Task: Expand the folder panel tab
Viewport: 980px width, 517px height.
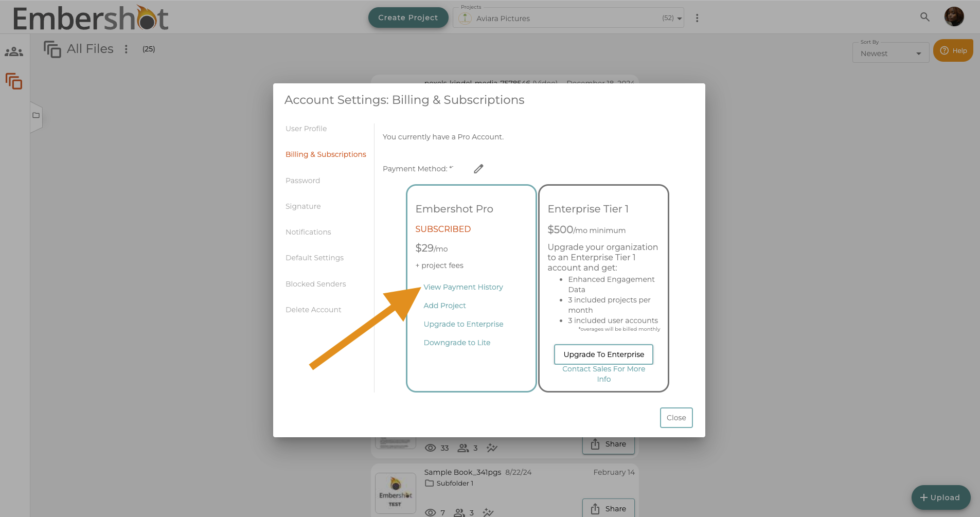Action: (x=36, y=116)
